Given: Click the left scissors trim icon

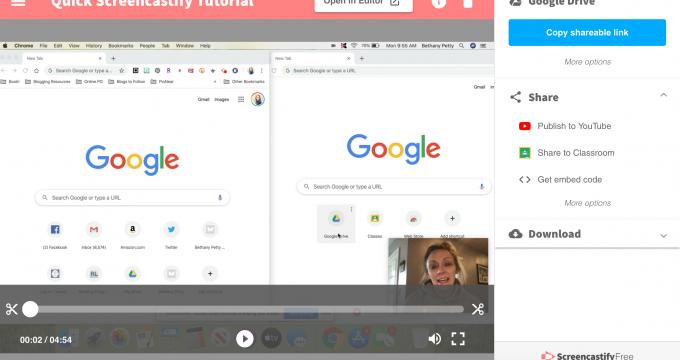Looking at the screenshot, I should (x=12, y=309).
